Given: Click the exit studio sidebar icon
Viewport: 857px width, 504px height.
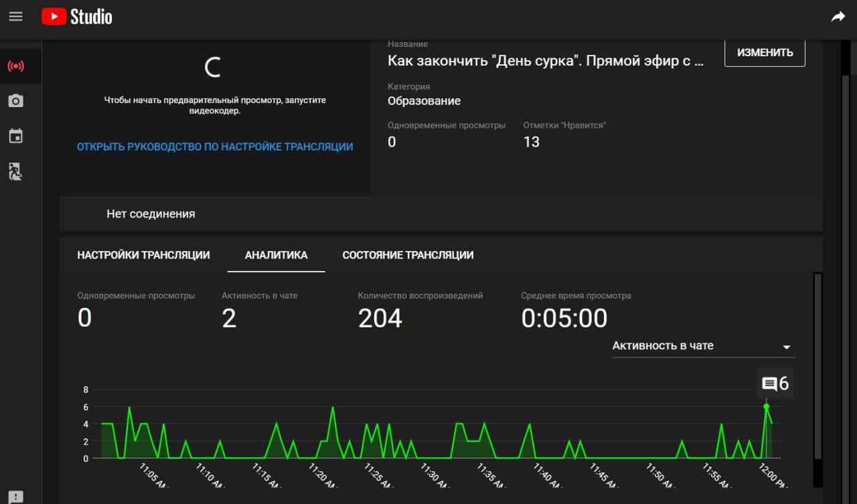Looking at the screenshot, I should point(15,171).
